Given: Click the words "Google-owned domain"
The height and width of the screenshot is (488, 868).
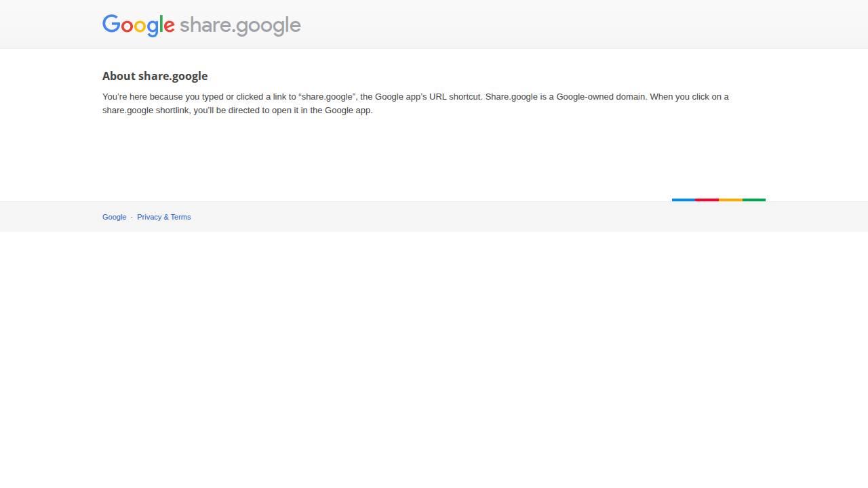Looking at the screenshot, I should [x=601, y=97].
